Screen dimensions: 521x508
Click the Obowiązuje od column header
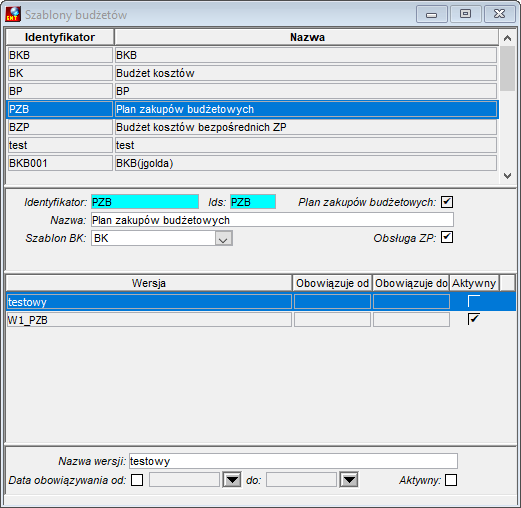click(x=332, y=283)
